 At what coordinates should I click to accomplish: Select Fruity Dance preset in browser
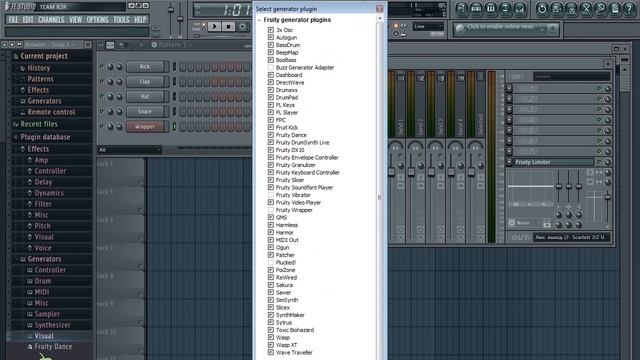[x=53, y=347]
